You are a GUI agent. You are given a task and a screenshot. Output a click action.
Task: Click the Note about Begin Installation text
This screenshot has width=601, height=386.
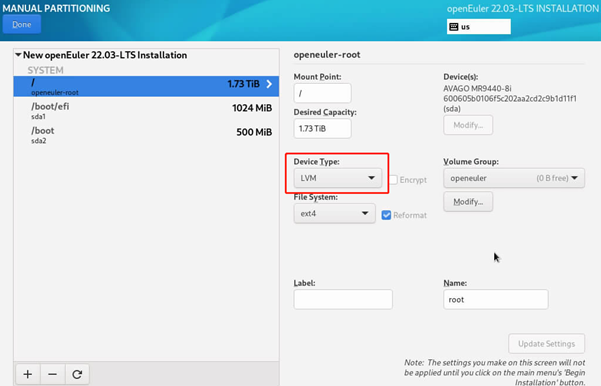tap(494, 372)
